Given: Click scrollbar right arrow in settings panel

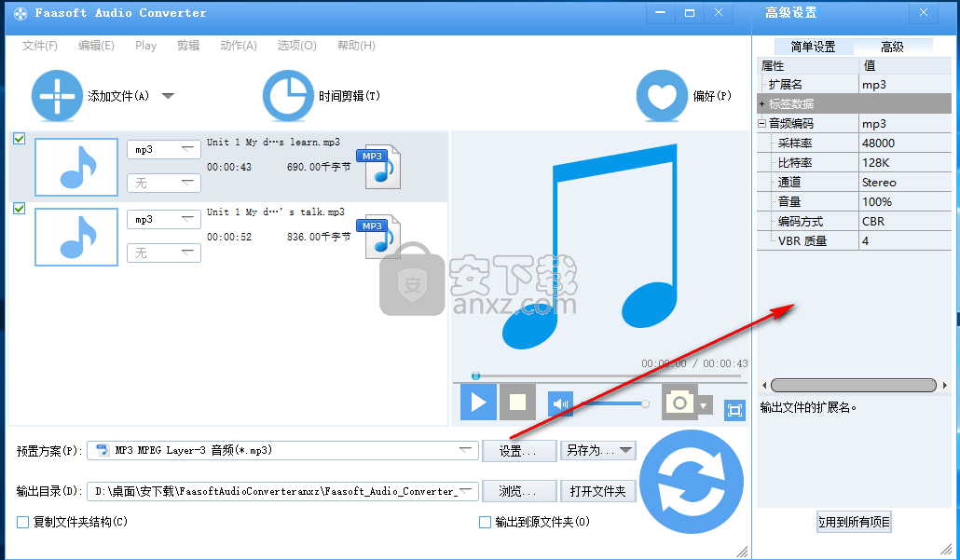Looking at the screenshot, I should pos(945,385).
